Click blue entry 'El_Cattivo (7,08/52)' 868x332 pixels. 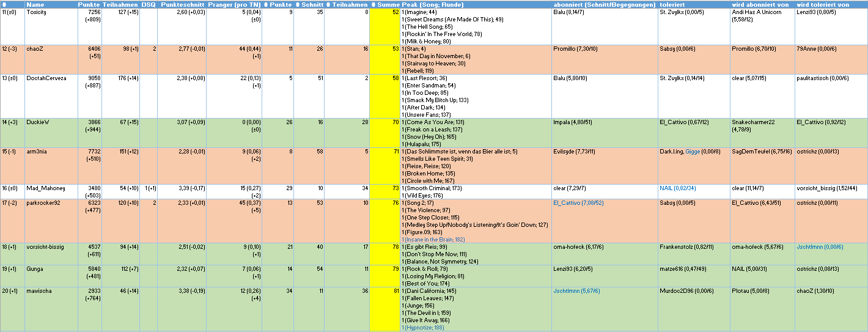point(578,203)
